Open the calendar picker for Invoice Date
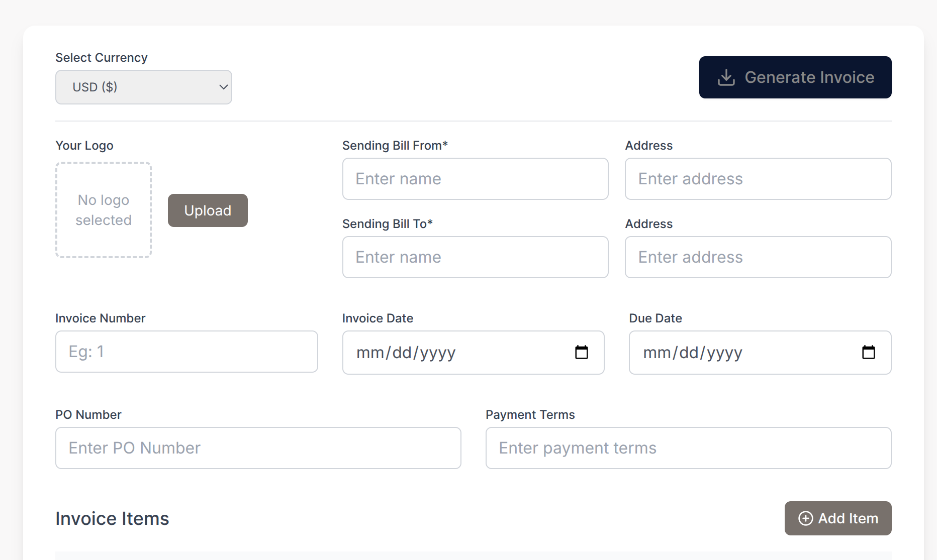Viewport: 937px width, 560px height. tap(582, 352)
